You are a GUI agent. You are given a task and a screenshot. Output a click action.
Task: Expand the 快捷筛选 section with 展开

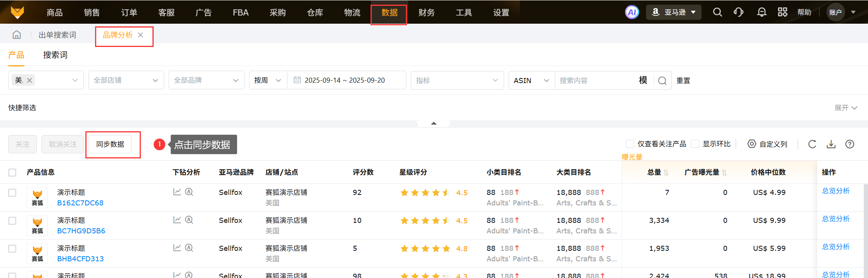(x=845, y=108)
